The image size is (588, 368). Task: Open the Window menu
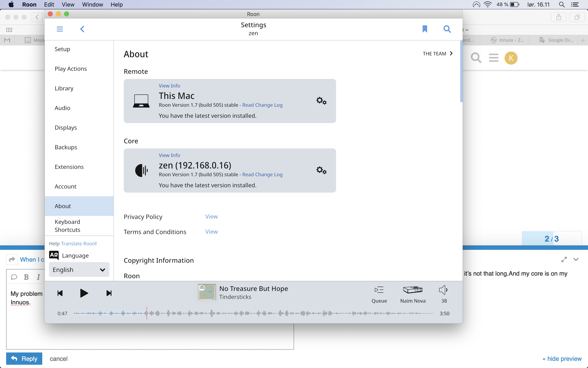(92, 5)
